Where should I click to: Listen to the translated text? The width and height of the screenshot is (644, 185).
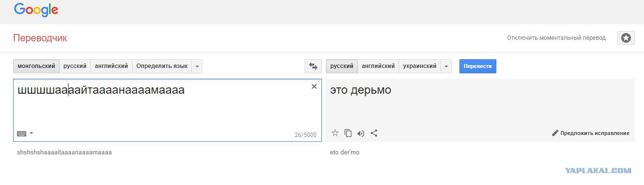[x=361, y=133]
